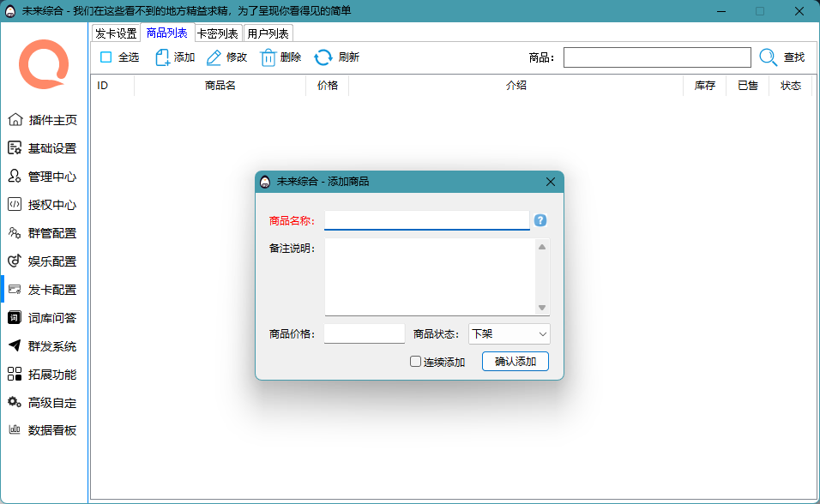Go to 管理中心 in the sidebar

tap(43, 176)
